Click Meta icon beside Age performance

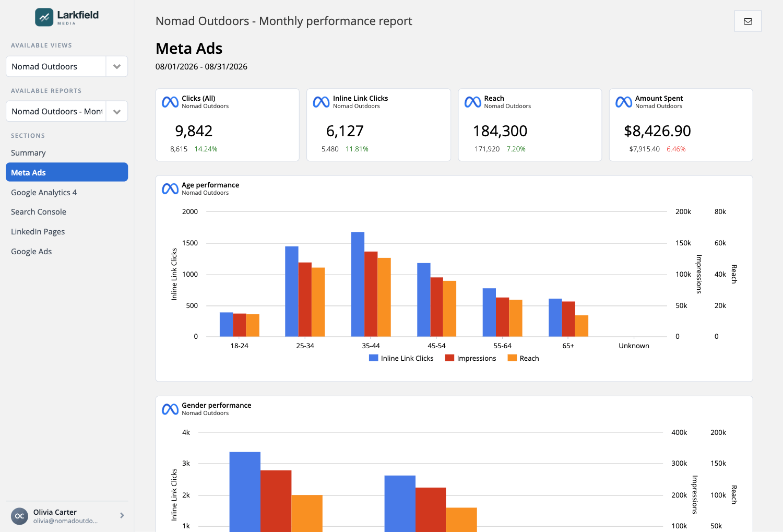tap(170, 189)
